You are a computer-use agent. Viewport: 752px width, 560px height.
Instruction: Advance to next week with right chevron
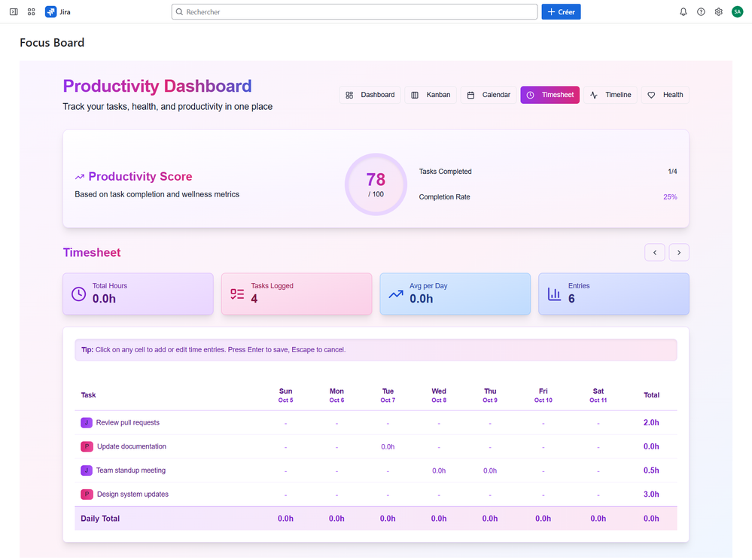pyautogui.click(x=678, y=252)
